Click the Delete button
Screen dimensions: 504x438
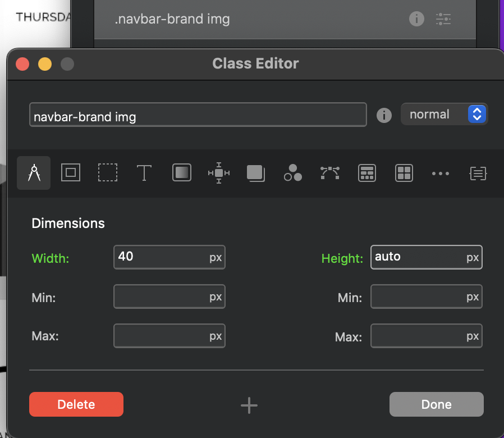tap(76, 404)
